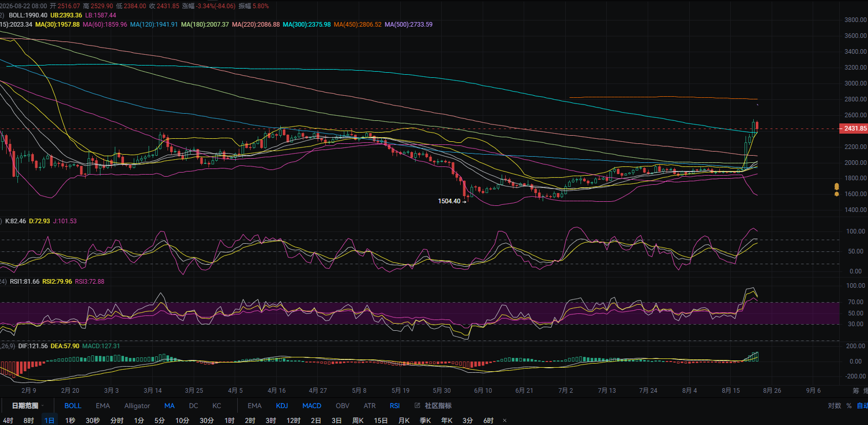Screen dimensions: 868x425
Task: Toggle the KDJ sub-chart indicator
Action: 282,406
